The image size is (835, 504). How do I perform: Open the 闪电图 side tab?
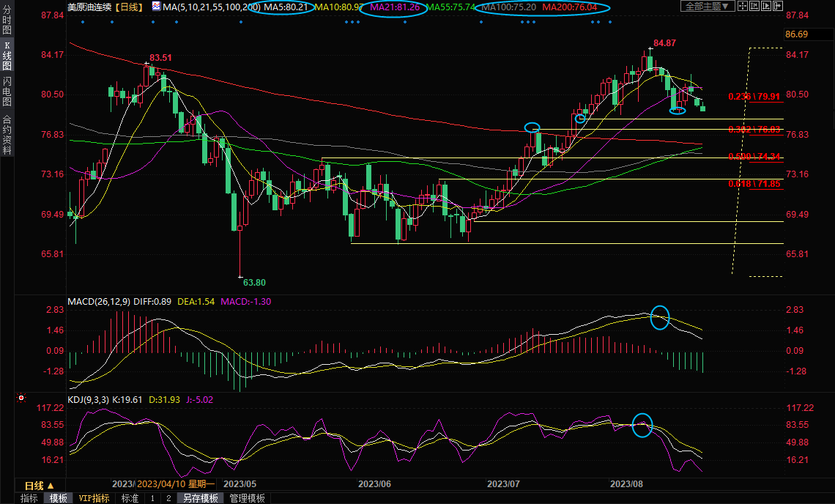click(x=7, y=91)
